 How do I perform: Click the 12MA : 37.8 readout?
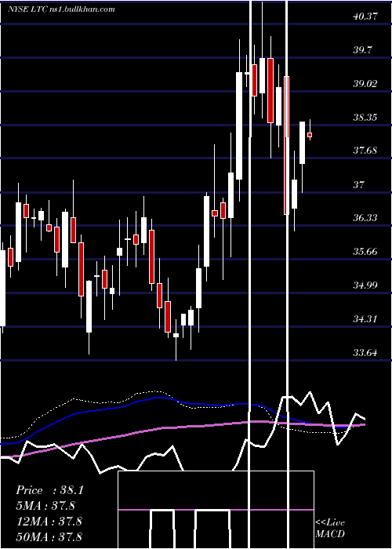49,522
